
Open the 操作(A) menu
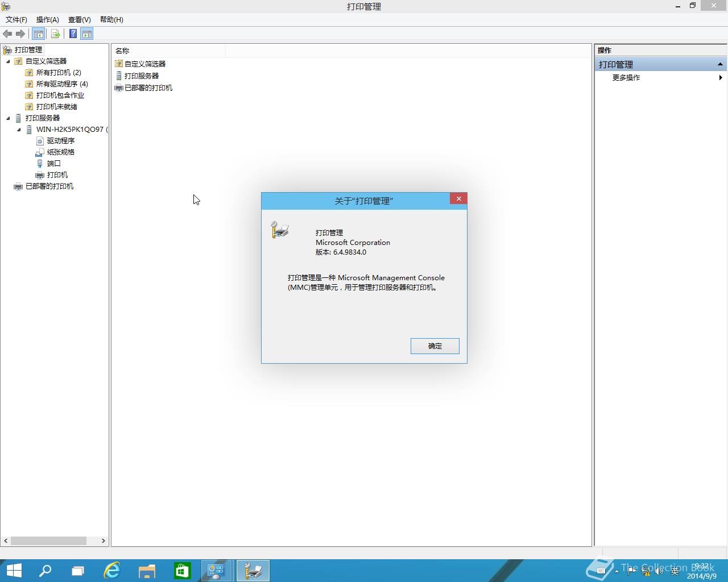pyautogui.click(x=48, y=20)
